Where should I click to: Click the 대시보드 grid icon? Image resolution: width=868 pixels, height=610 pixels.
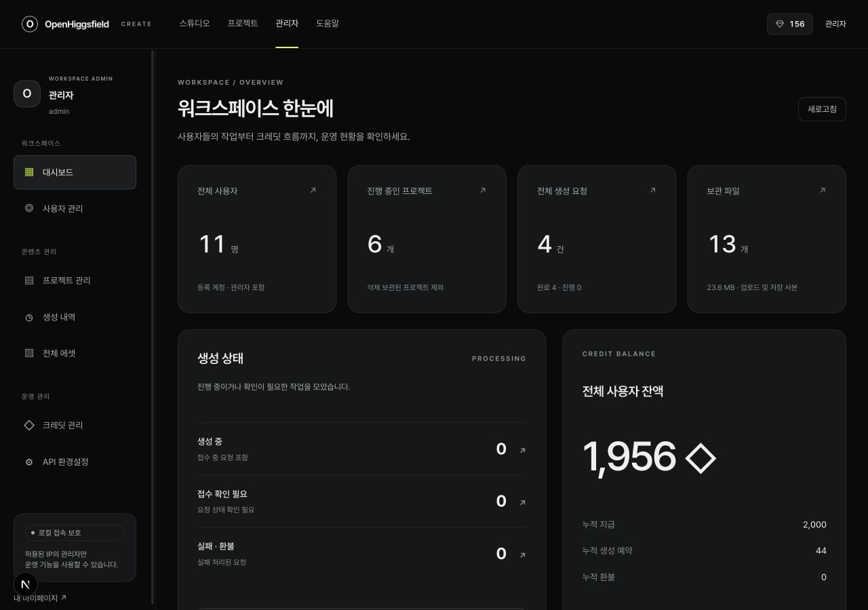[x=29, y=172]
